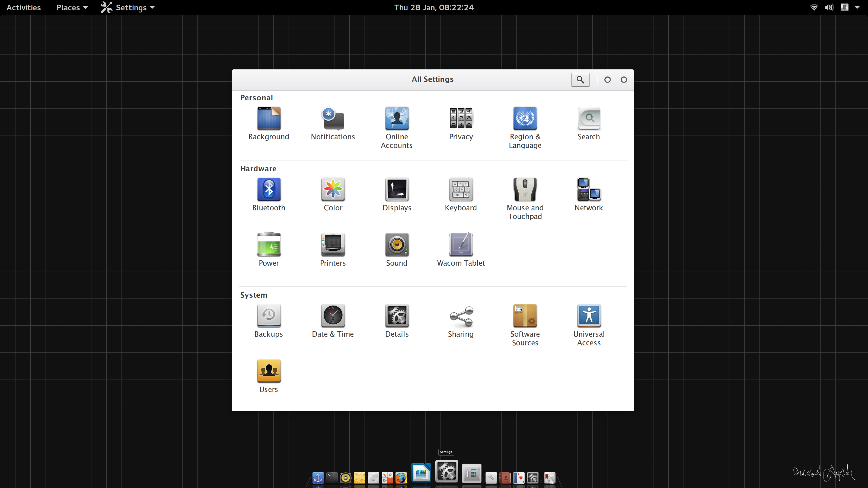Screen dimensions: 868x488
Task: Open the safe icon app in dock
Action: tap(471, 474)
